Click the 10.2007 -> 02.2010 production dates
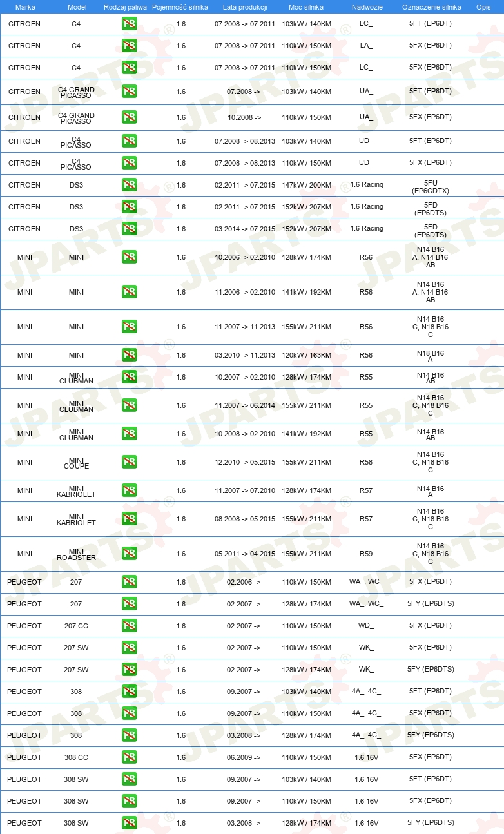Screen dimensions: 504x834 [x=245, y=377]
